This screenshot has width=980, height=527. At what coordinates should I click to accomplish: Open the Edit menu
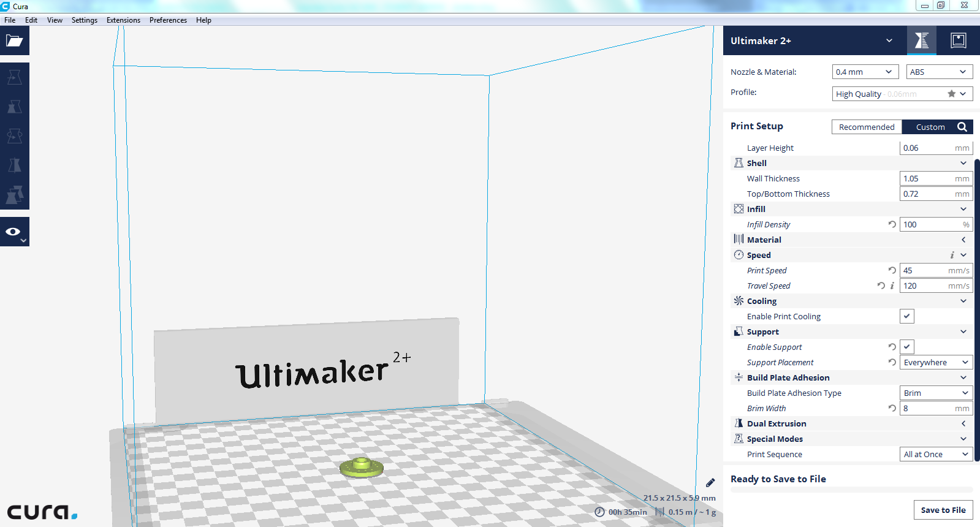click(31, 20)
